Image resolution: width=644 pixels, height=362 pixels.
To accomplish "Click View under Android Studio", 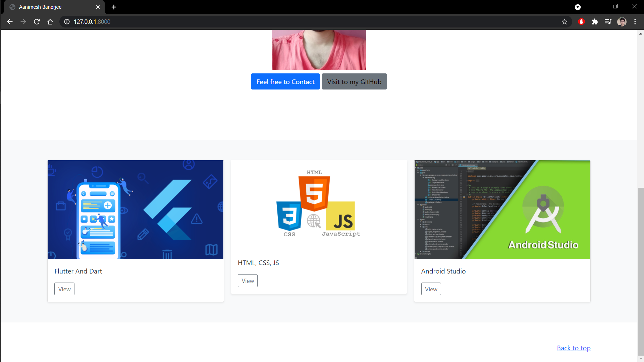I will pyautogui.click(x=431, y=289).
